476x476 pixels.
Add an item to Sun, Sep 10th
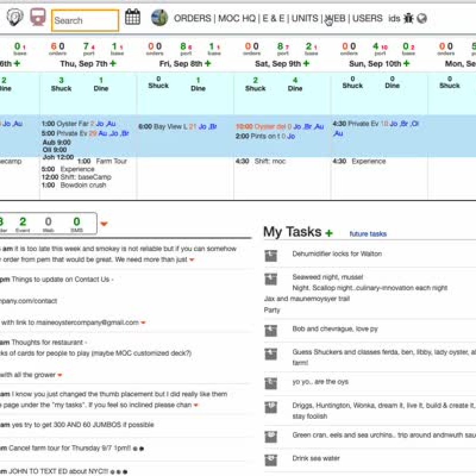click(x=407, y=64)
